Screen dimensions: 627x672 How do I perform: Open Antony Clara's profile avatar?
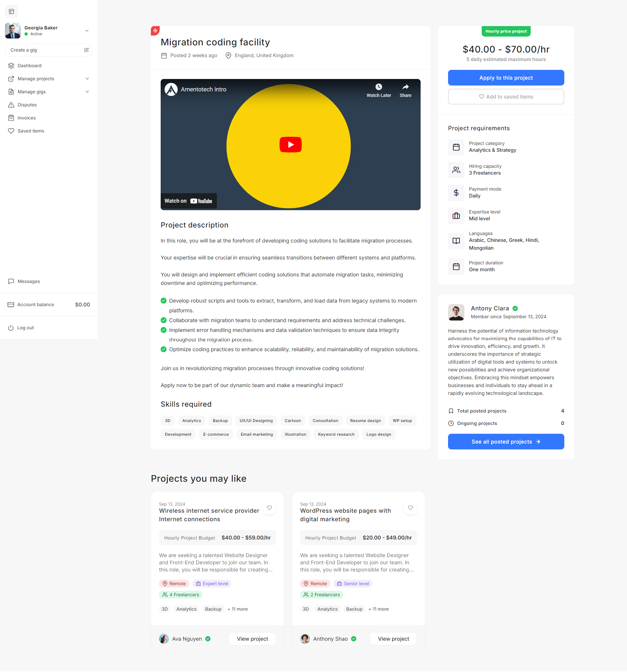pyautogui.click(x=456, y=312)
